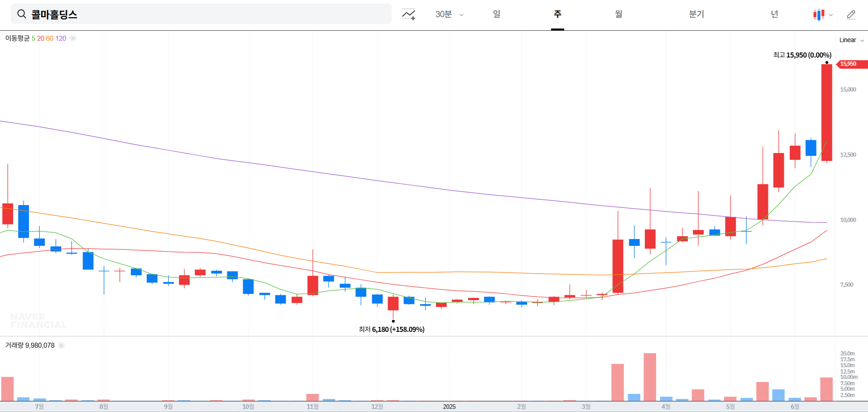Image resolution: width=868 pixels, height=412 pixels.
Task: Click the 7,500 price axis label
Action: click(847, 284)
